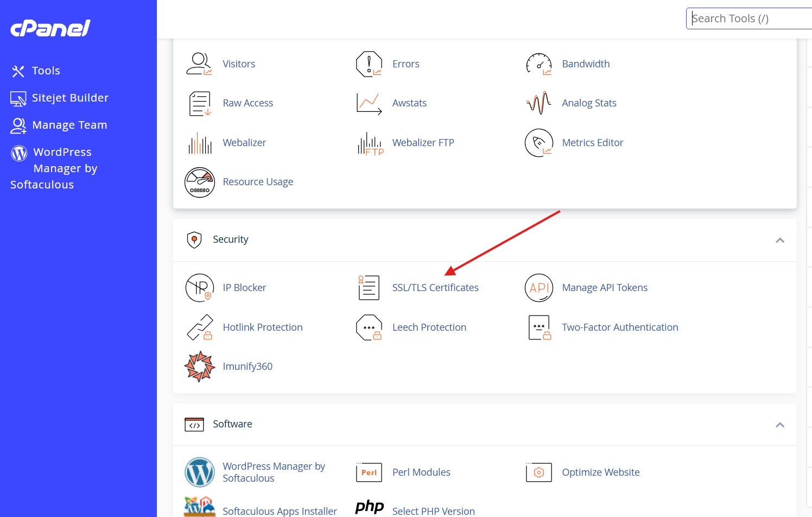
Task: Collapse the Security section chevron
Action: pos(780,240)
